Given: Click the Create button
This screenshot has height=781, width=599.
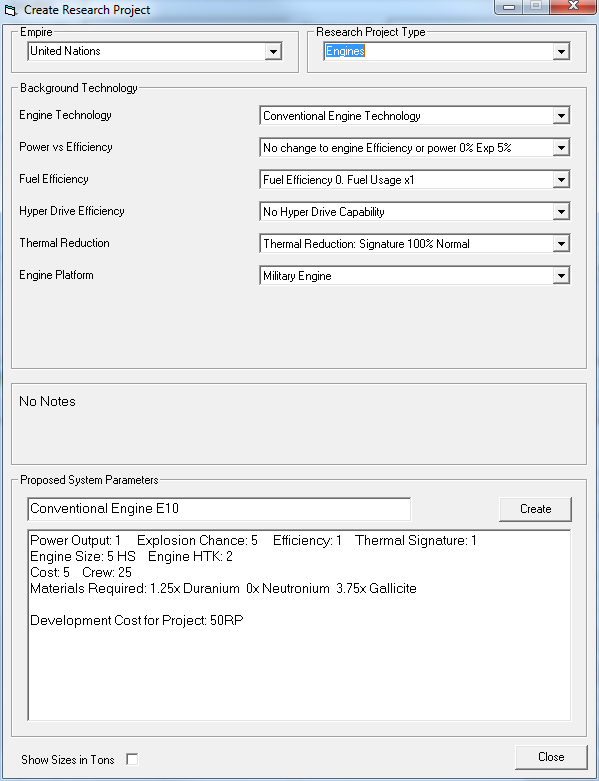Looking at the screenshot, I should coord(535,509).
